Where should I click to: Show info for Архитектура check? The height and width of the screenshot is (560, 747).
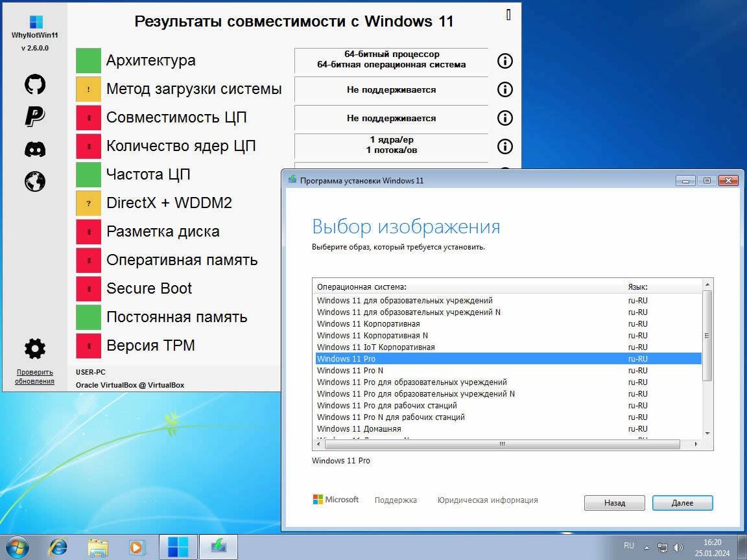point(505,61)
